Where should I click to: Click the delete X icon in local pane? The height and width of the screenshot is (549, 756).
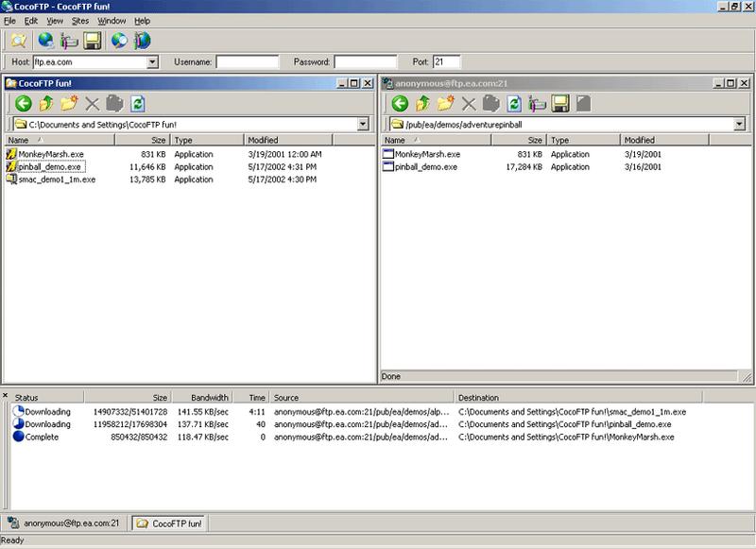pyautogui.click(x=92, y=103)
